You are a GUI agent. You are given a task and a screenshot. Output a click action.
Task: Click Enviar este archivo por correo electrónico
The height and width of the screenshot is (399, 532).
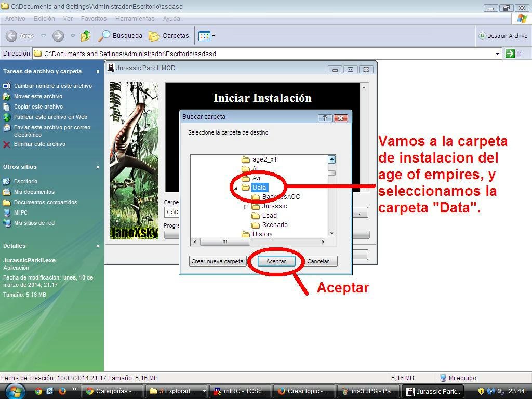click(x=52, y=131)
